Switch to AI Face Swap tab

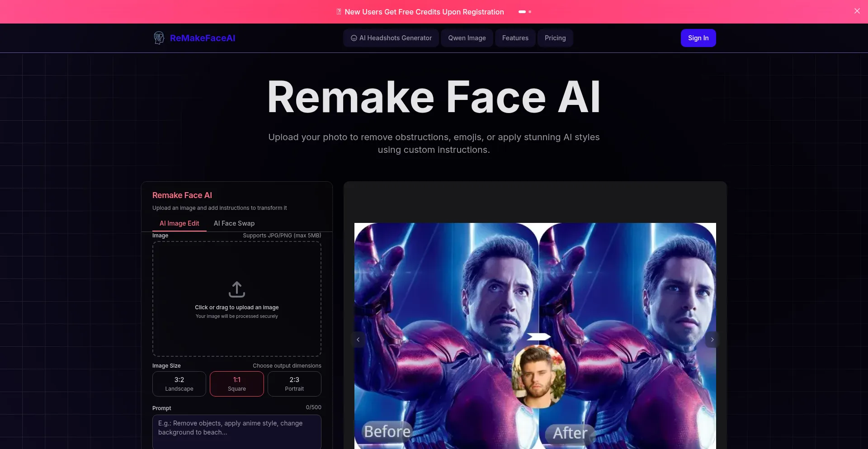(x=234, y=223)
